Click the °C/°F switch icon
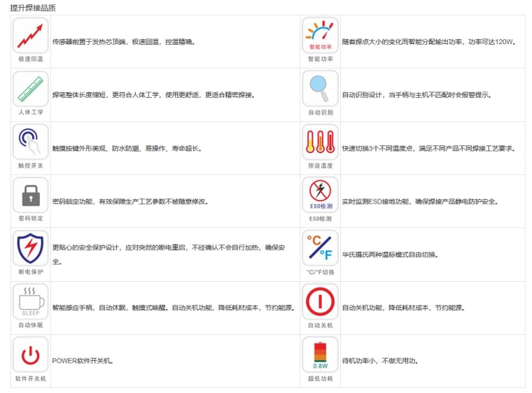Screen dimensions: 532x393 pyautogui.click(x=321, y=248)
